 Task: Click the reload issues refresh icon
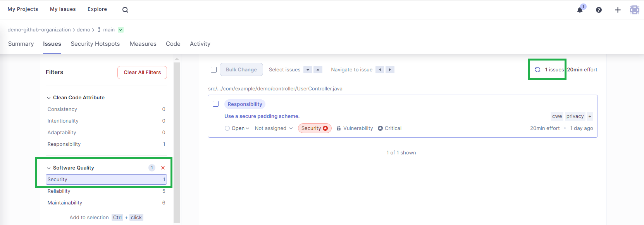[x=537, y=70]
